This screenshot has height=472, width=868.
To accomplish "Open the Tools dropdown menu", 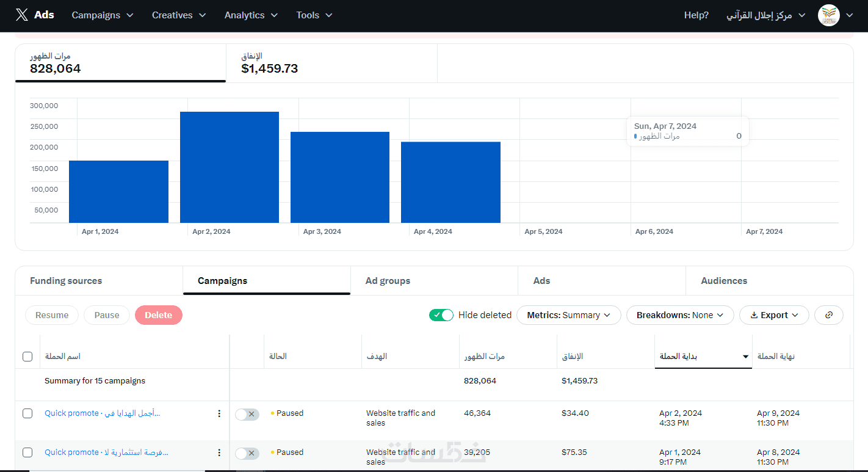I will click(x=314, y=15).
